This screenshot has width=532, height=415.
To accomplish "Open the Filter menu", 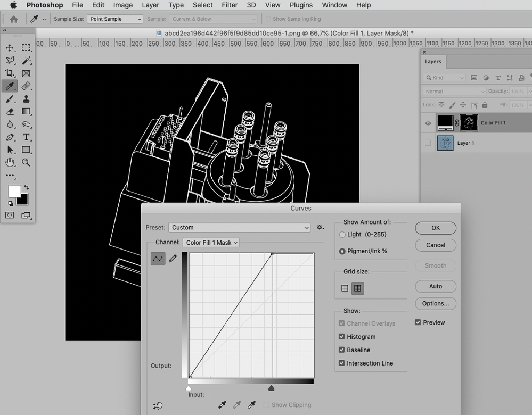I will pos(230,5).
